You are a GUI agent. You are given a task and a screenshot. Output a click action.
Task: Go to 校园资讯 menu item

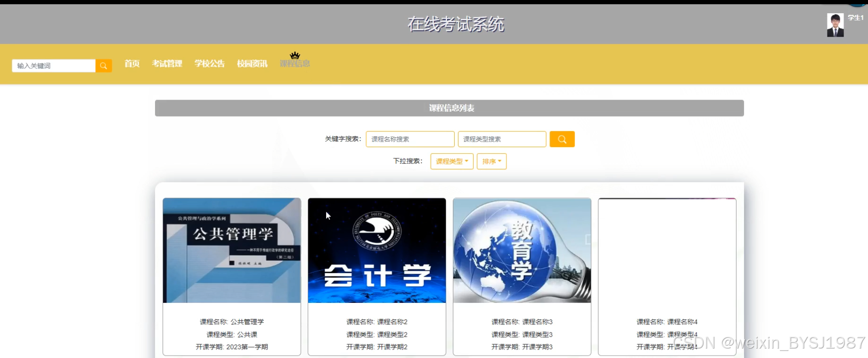(252, 64)
